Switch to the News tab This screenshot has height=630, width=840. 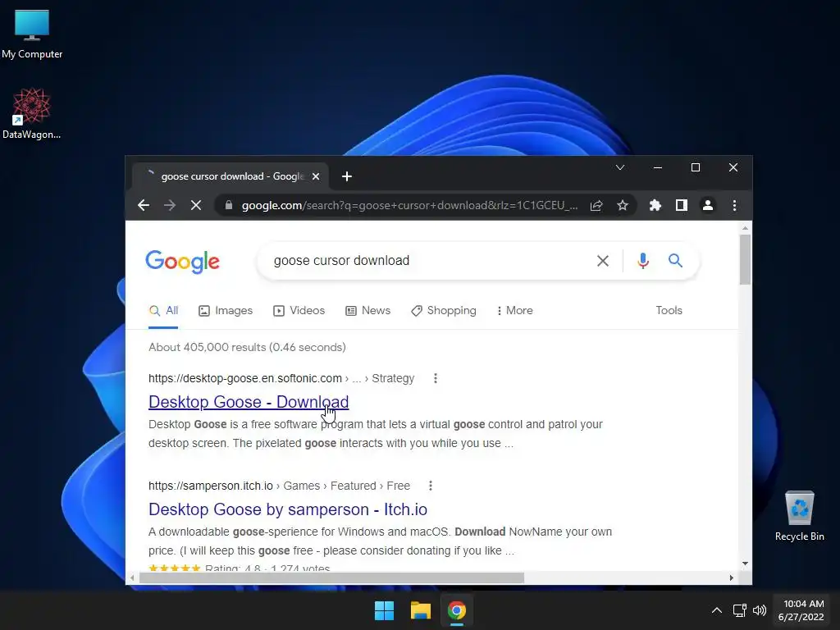click(x=368, y=311)
